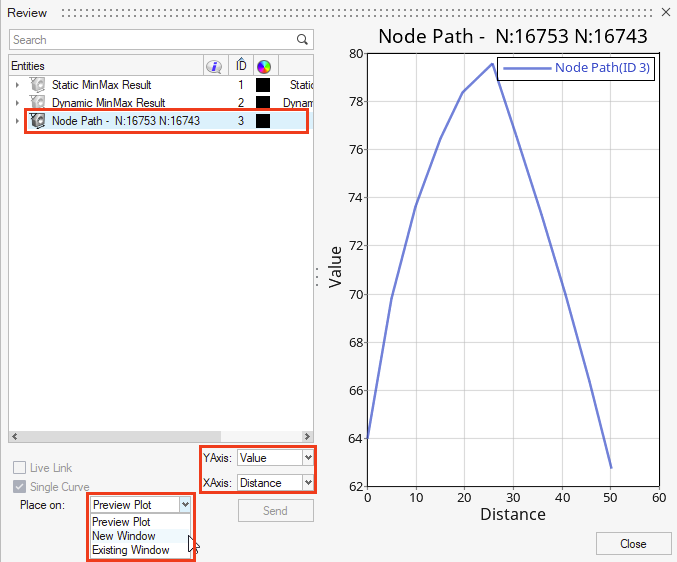The height and width of the screenshot is (562, 677).
Task: Click the info column header icon
Action: tap(214, 66)
